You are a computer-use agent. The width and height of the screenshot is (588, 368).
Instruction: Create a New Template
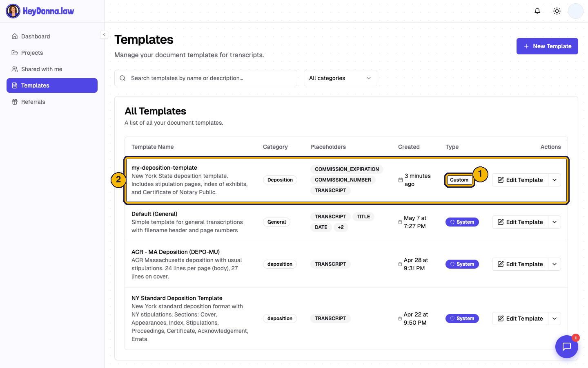click(x=547, y=46)
